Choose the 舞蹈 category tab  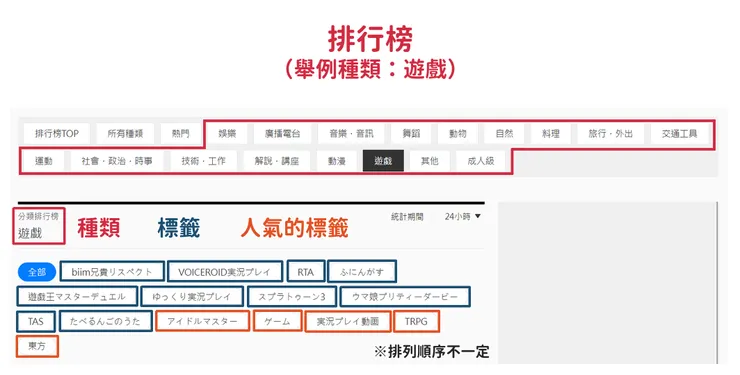click(x=411, y=134)
